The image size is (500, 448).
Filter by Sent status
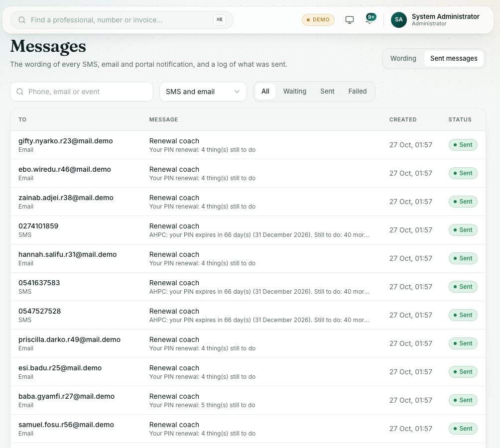(x=327, y=92)
